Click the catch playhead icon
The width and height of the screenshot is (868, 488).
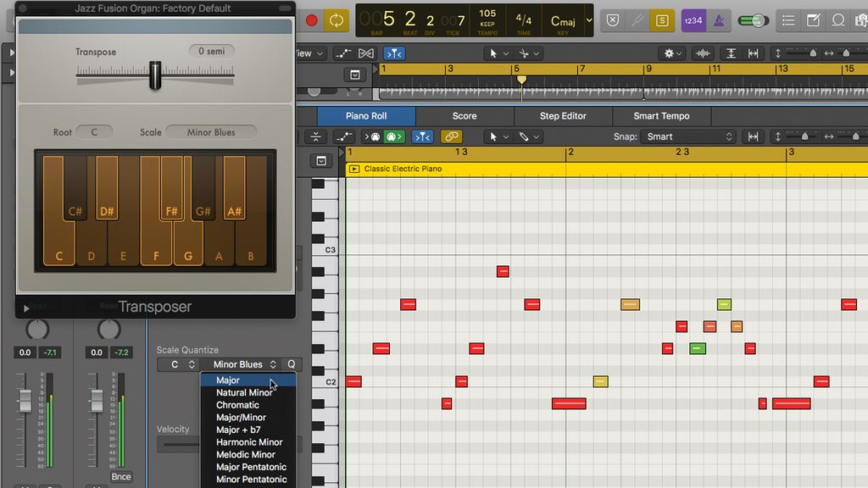pyautogui.click(x=421, y=136)
